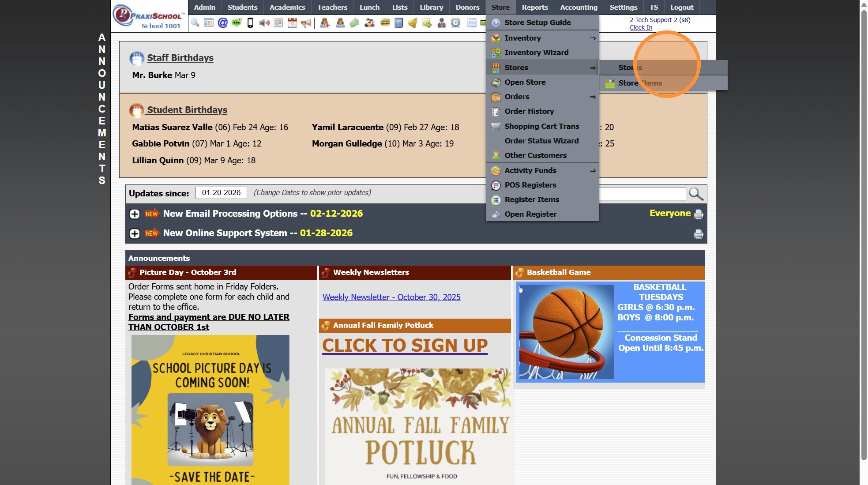Screen dimensions: 868x485
Task: Click the money bills toolbar icon
Action: click(x=354, y=23)
